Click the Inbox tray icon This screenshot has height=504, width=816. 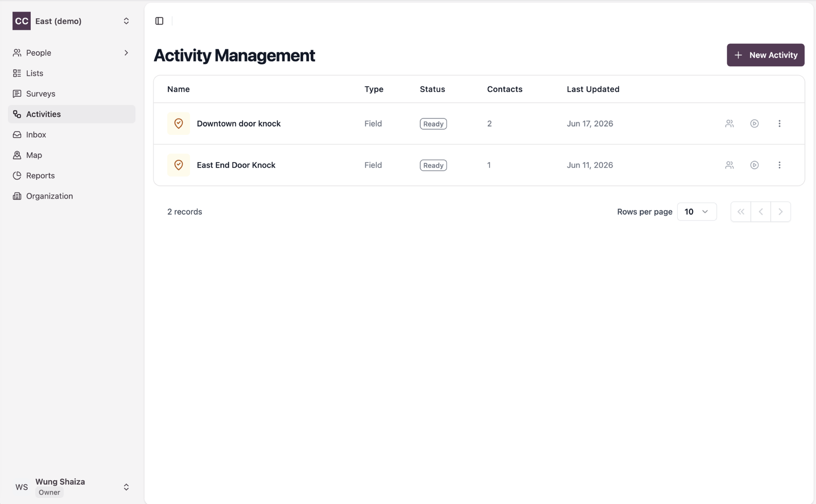tap(17, 135)
